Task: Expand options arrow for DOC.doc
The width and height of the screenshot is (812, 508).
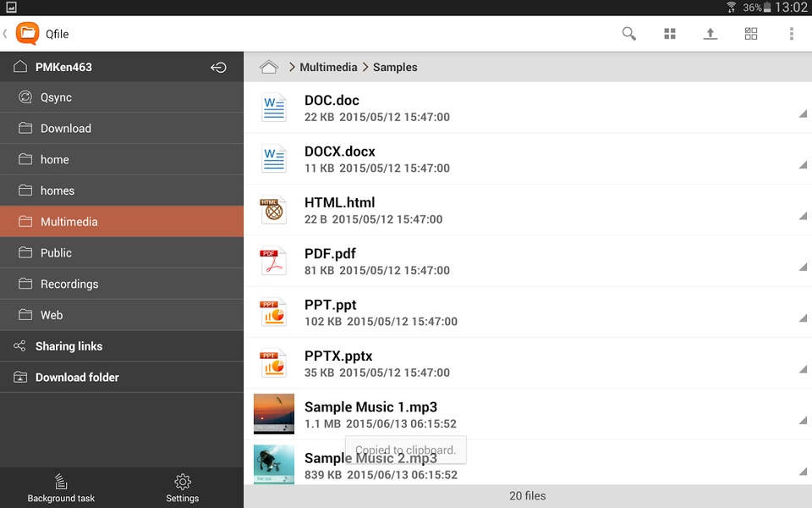Action: click(x=803, y=113)
